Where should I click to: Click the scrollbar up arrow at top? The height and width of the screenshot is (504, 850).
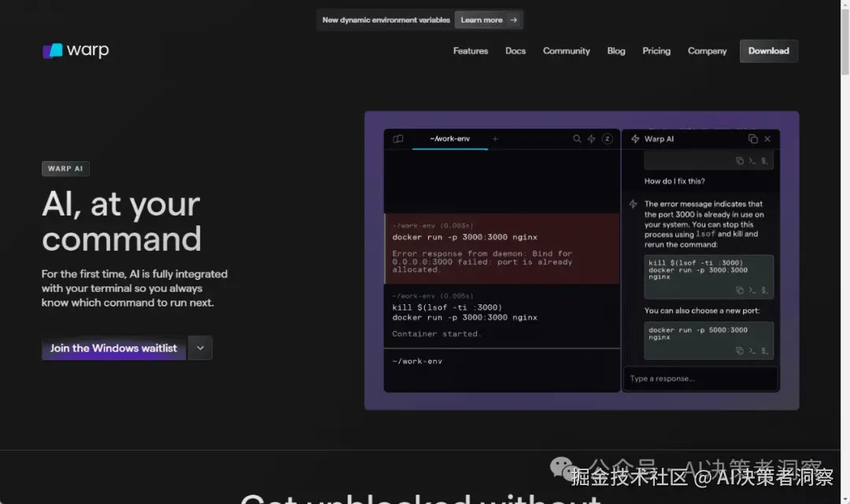[x=845, y=4]
